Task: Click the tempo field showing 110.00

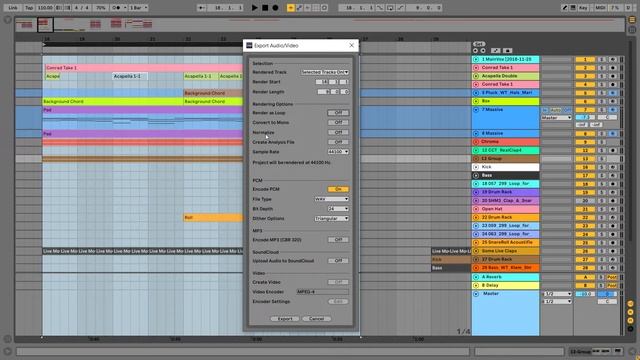Action: (45, 8)
